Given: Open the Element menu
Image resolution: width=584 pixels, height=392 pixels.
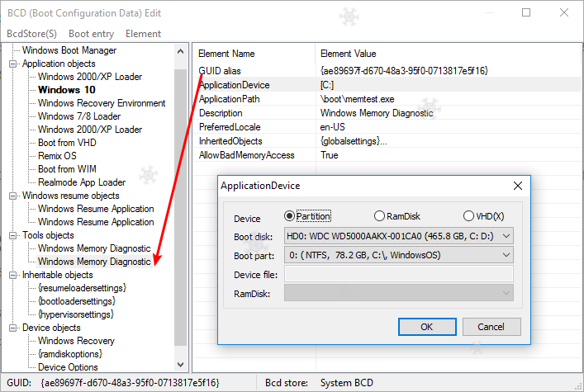Looking at the screenshot, I should point(144,34).
